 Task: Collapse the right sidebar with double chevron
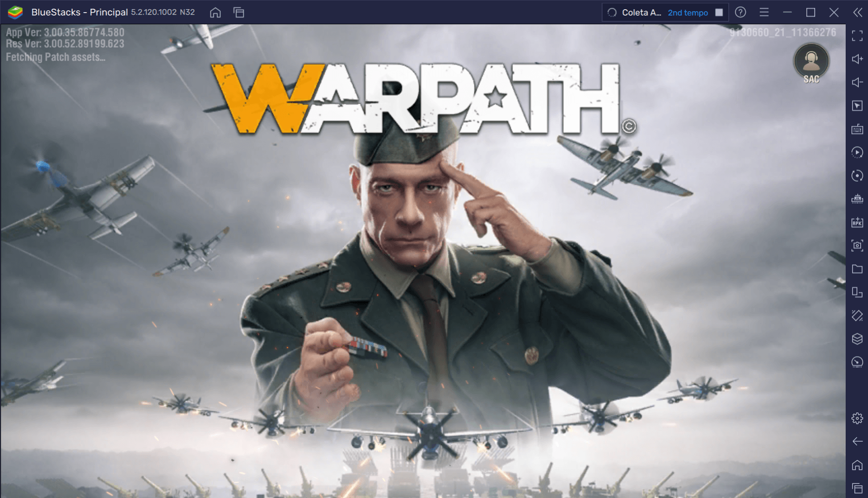(x=858, y=12)
